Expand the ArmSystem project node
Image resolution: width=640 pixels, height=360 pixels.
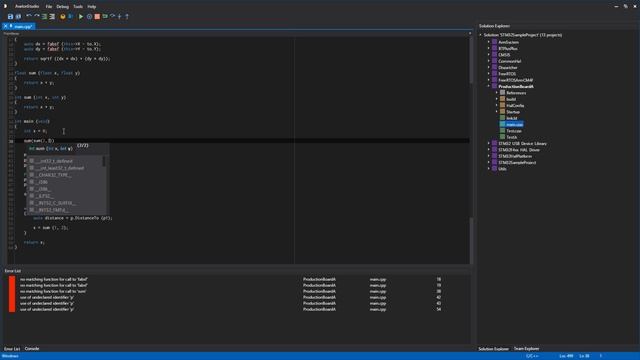(x=489, y=42)
